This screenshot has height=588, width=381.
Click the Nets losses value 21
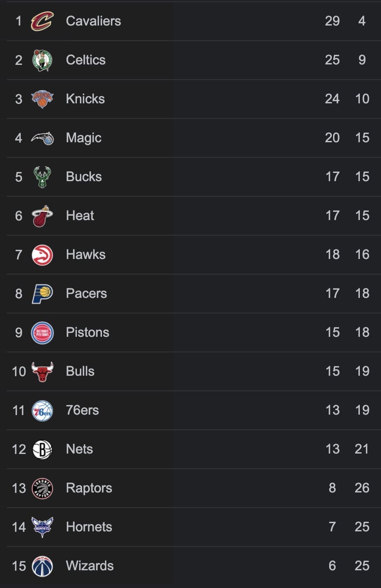point(362,449)
